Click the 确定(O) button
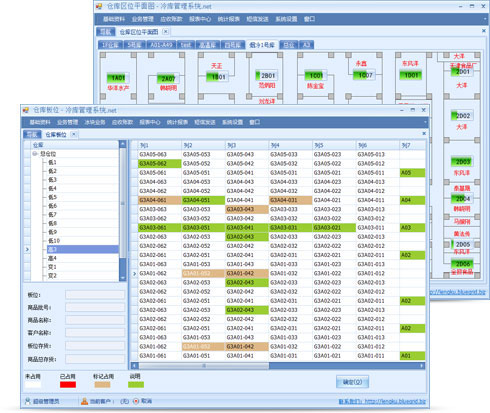490x413 pixels. point(352,382)
